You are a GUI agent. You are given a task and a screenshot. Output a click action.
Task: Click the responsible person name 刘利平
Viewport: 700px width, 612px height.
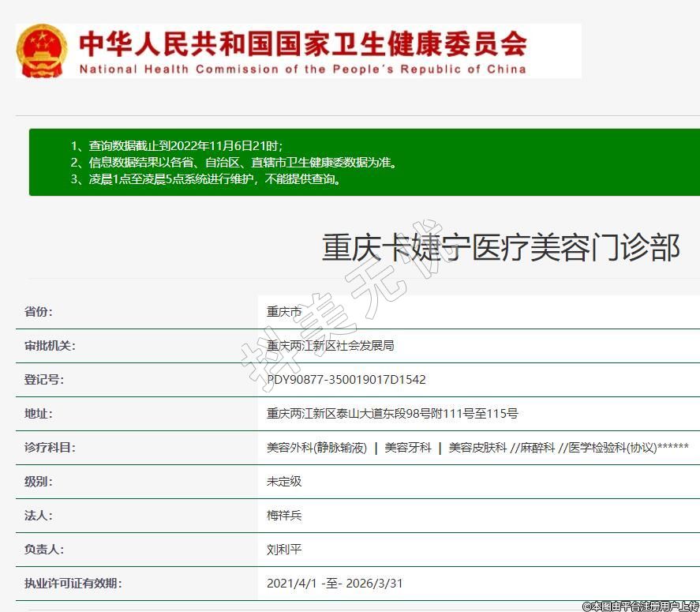click(x=284, y=550)
